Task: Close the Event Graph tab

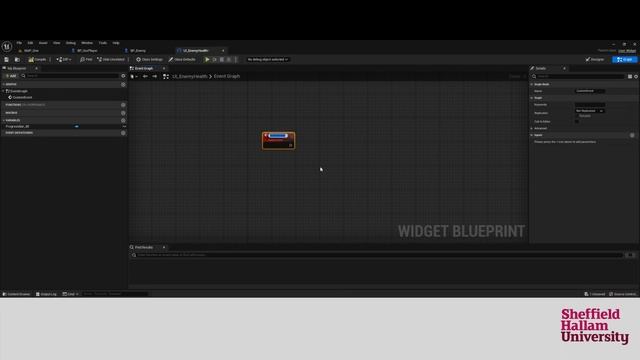Action: [x=164, y=69]
